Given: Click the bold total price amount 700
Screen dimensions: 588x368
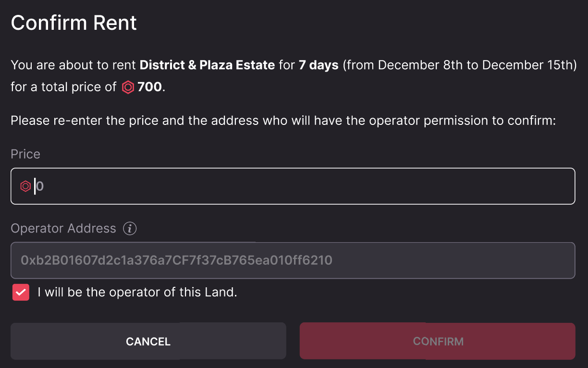Looking at the screenshot, I should coord(150,87).
